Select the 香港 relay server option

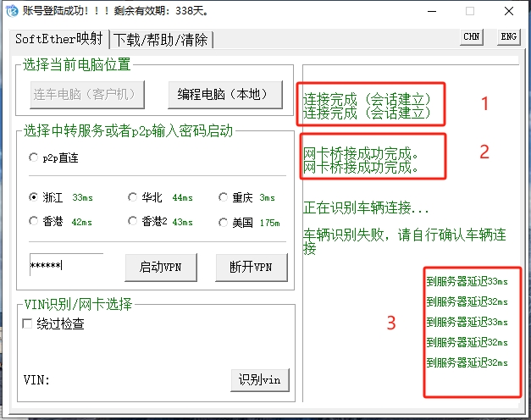(34, 222)
